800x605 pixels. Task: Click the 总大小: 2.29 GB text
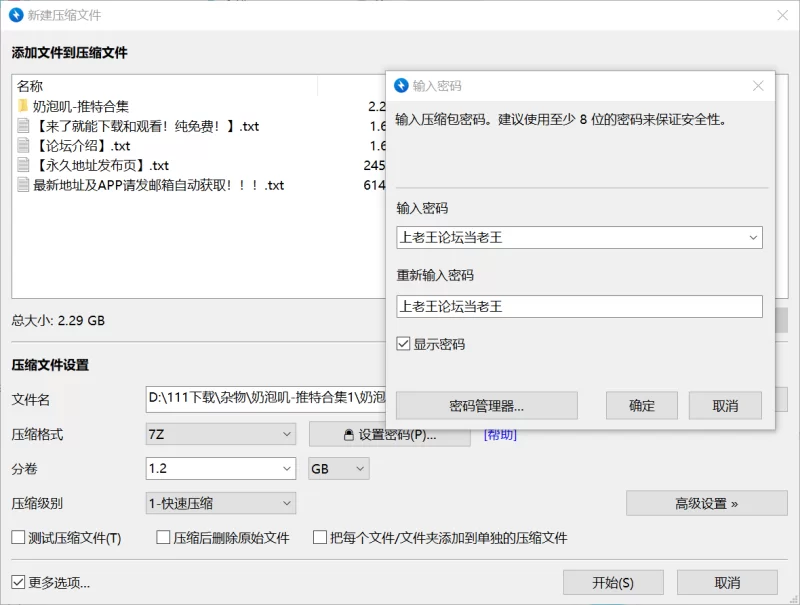[58, 320]
